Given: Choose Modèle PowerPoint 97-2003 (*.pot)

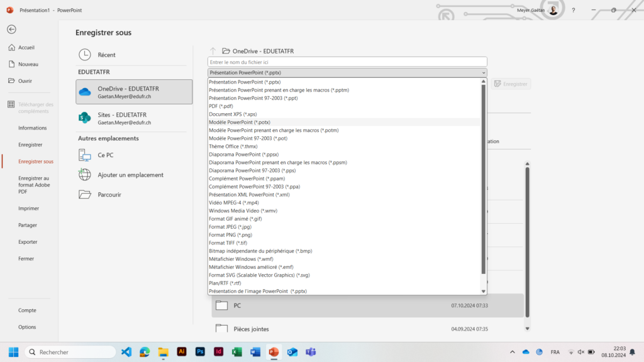Looking at the screenshot, I should [344, 138].
